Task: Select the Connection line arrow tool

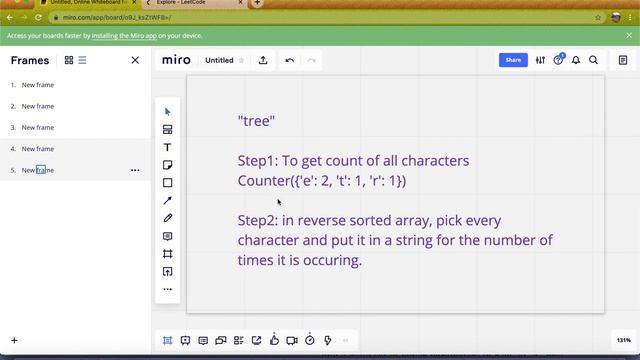Action: [167, 200]
